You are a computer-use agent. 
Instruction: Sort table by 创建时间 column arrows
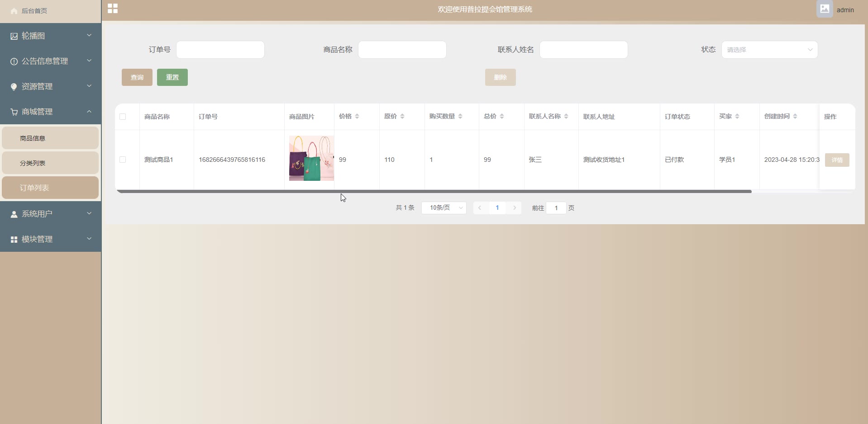click(795, 117)
